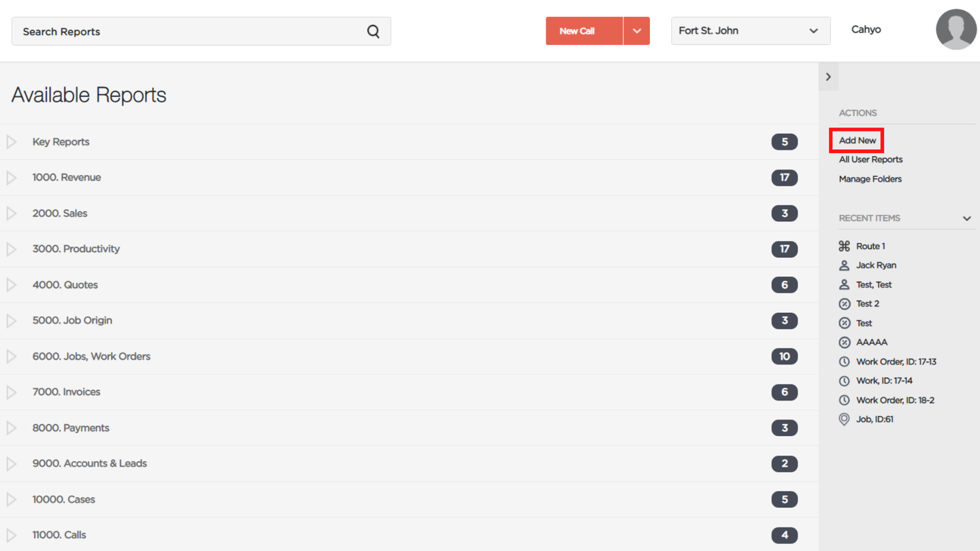980x551 pixels.
Task: Collapse the right sidebar with chevron arrow
Action: click(828, 77)
